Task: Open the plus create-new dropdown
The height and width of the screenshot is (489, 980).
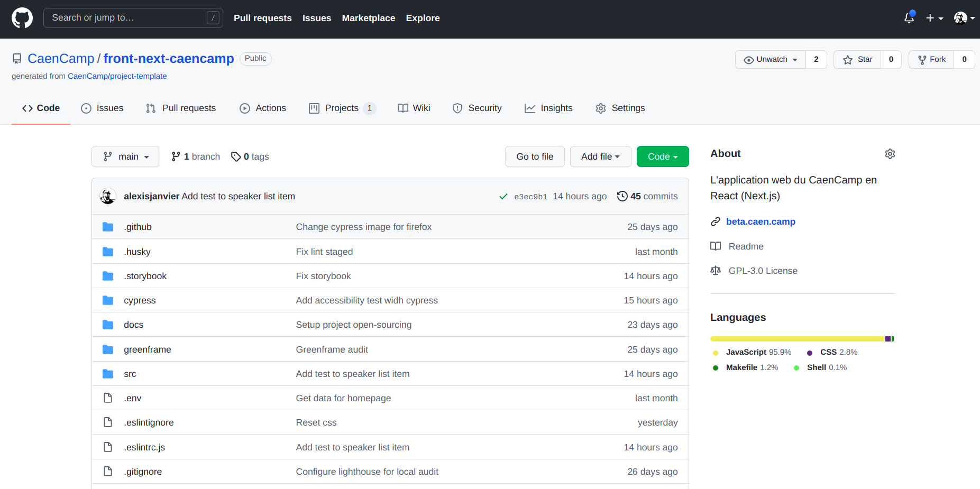Action: point(935,18)
